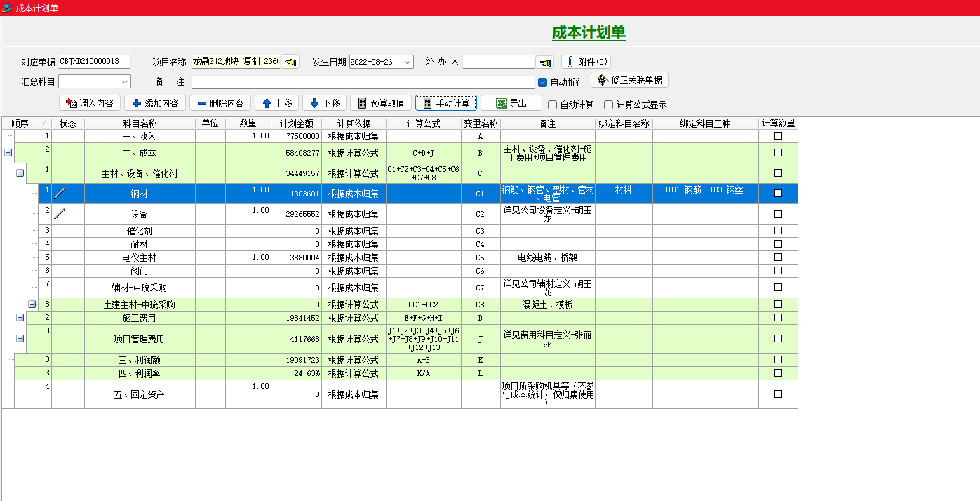980x501 pixels.
Task: Move row up with 上移 button
Action: point(277,103)
